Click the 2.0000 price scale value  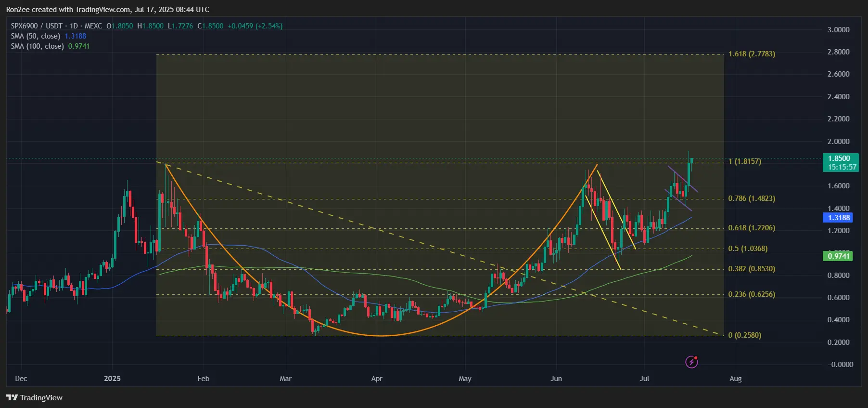pos(839,142)
